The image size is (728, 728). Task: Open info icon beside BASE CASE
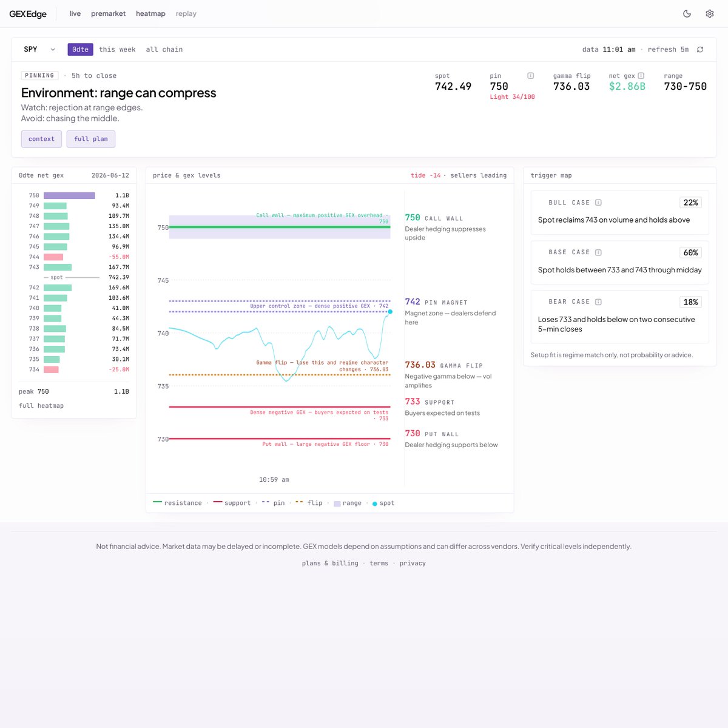coord(598,252)
